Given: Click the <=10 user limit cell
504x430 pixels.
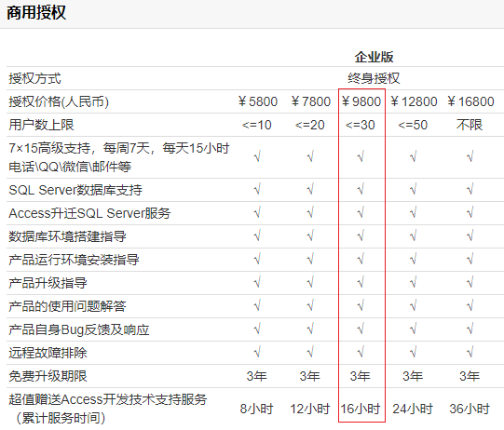Looking at the screenshot, I should [x=257, y=125].
